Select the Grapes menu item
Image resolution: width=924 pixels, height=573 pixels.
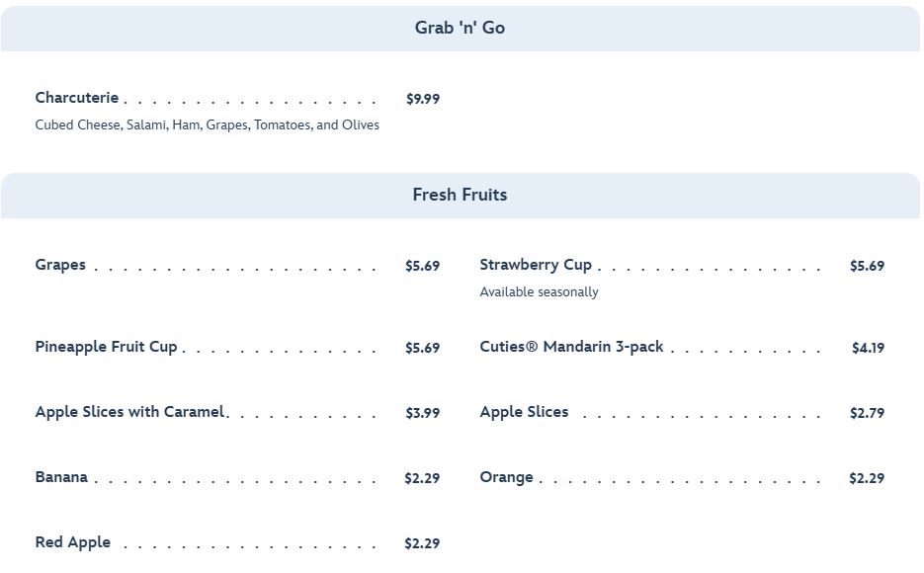pos(60,265)
